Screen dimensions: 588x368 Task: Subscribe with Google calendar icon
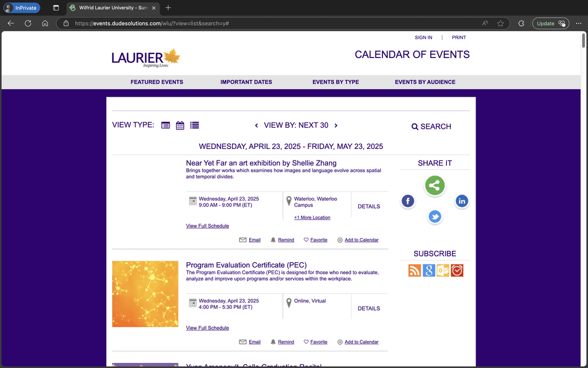tap(428, 270)
